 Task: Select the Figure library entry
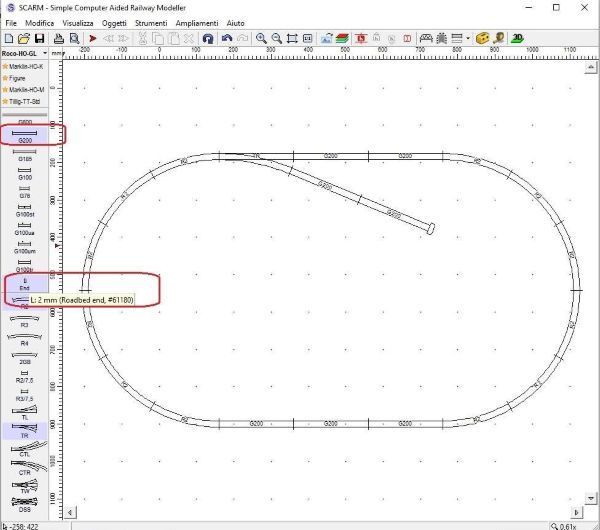[x=20, y=78]
